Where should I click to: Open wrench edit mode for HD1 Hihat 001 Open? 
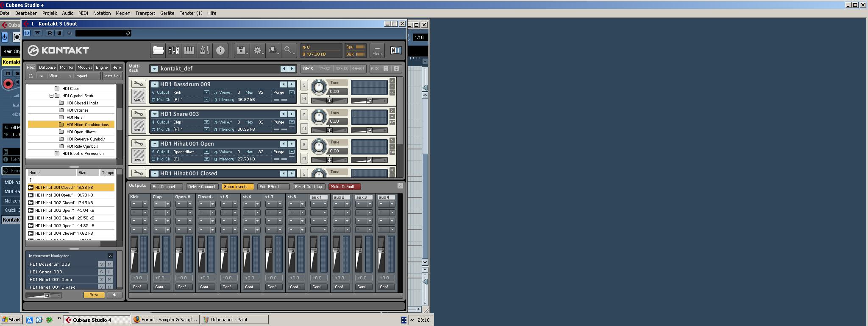(138, 143)
